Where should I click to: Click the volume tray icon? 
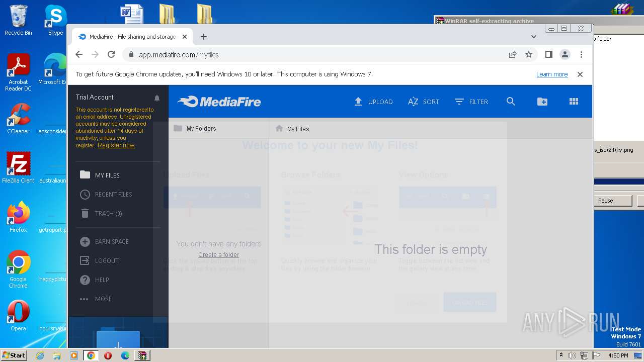pyautogui.click(x=572, y=355)
